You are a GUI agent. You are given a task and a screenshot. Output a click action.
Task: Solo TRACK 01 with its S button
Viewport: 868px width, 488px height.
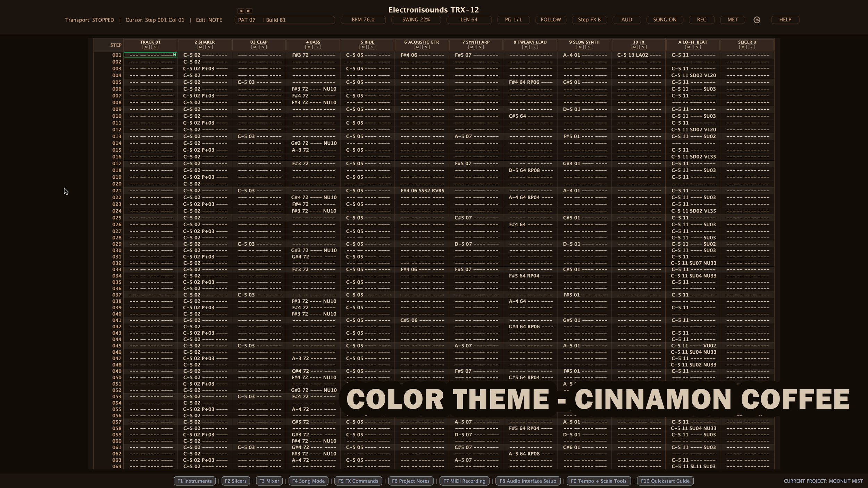coord(155,47)
